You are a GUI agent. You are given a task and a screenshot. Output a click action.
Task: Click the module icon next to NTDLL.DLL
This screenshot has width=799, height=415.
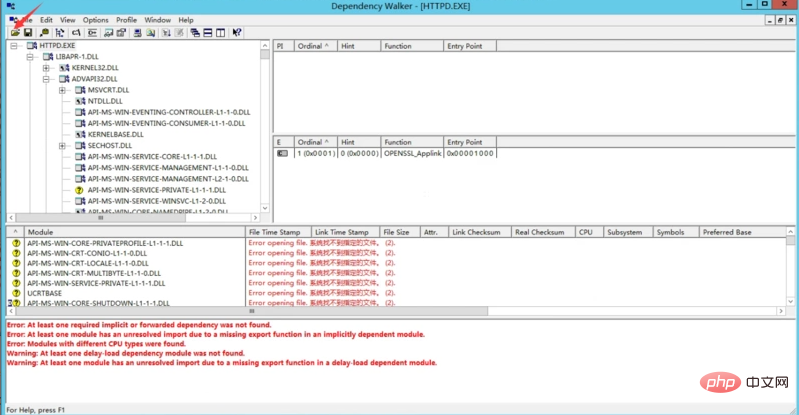(x=80, y=101)
